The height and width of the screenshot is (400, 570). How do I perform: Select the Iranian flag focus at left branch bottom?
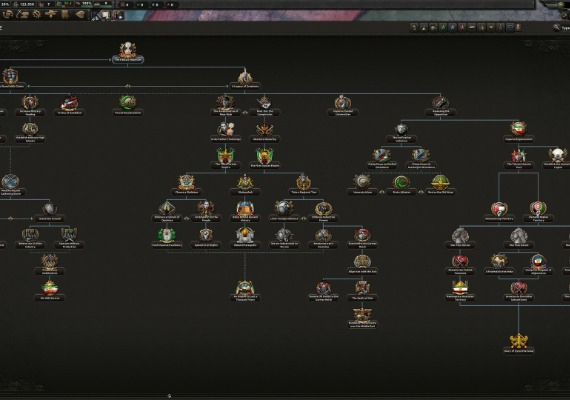pos(49,291)
